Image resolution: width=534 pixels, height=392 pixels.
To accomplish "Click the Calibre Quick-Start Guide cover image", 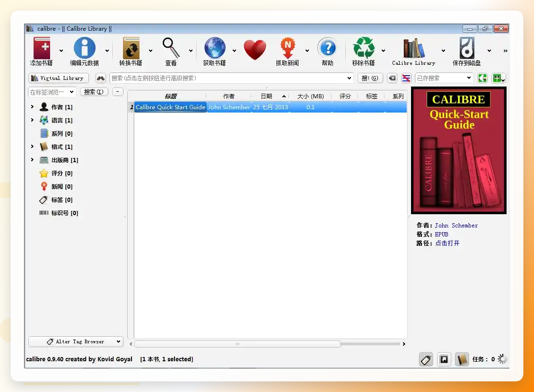I will 459,150.
